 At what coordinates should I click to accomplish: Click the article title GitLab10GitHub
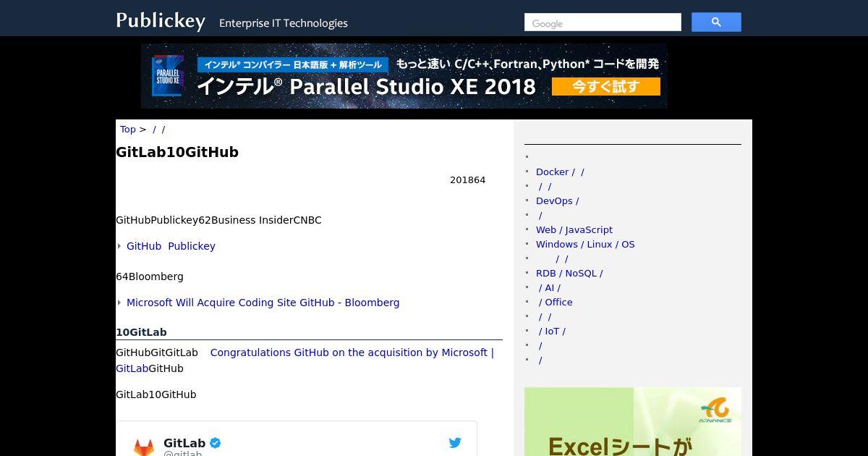coord(177,152)
